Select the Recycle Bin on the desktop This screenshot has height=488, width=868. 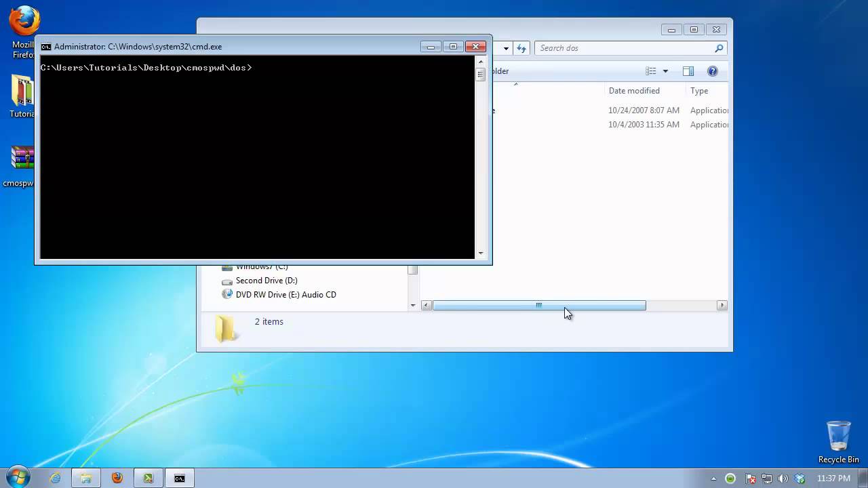(x=839, y=442)
